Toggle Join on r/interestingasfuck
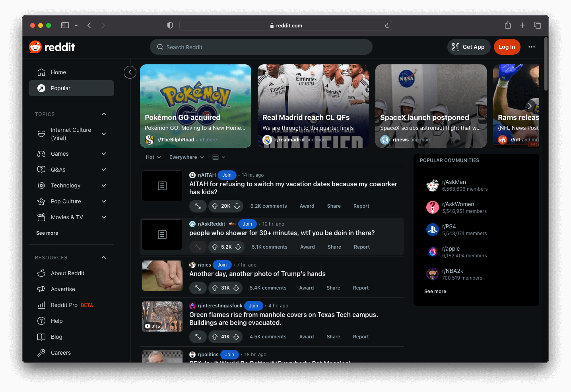Screen dimensions: 571x392 point(253,305)
